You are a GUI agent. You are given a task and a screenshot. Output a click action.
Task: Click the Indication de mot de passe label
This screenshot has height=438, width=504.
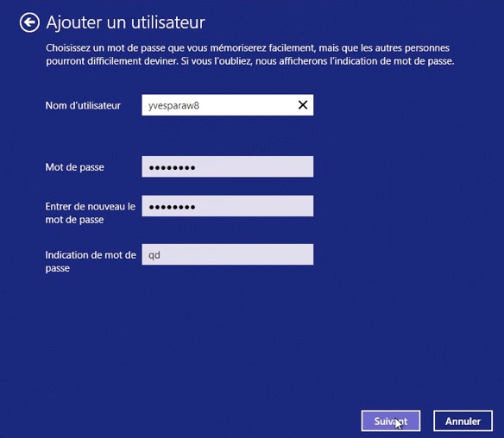coord(91,261)
